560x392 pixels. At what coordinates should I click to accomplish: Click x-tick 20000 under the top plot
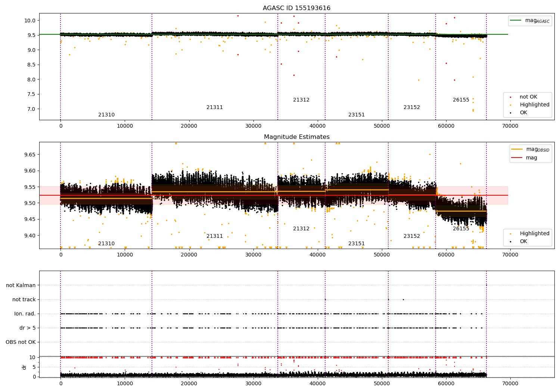tap(189, 126)
